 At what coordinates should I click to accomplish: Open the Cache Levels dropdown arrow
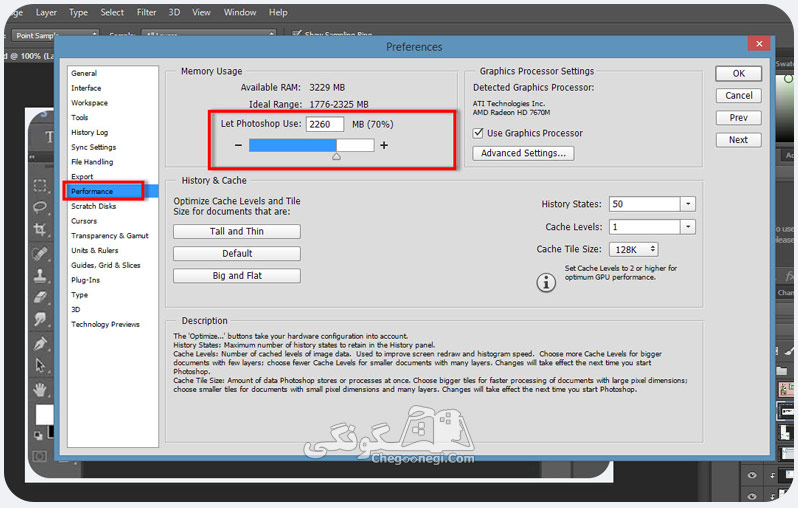(x=688, y=227)
